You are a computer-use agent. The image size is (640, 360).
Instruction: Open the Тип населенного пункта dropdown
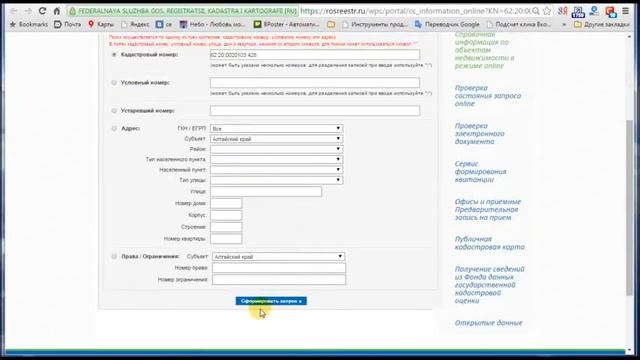pyautogui.click(x=276, y=159)
